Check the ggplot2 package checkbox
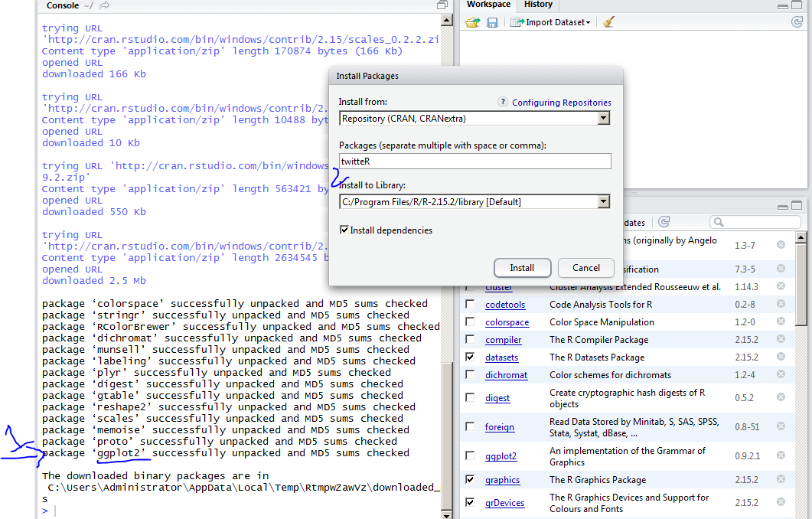Screen dimensions: 812x519 pyautogui.click(x=470, y=455)
